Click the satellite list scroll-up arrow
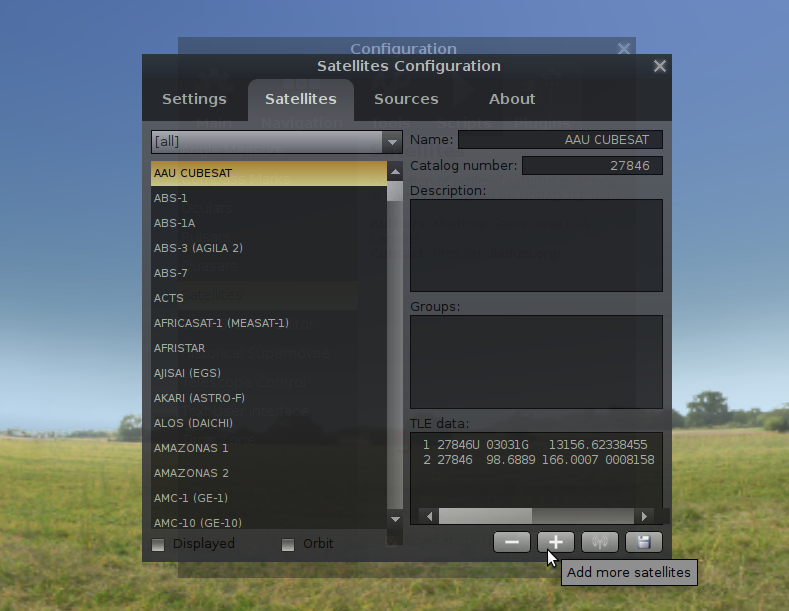 point(395,173)
